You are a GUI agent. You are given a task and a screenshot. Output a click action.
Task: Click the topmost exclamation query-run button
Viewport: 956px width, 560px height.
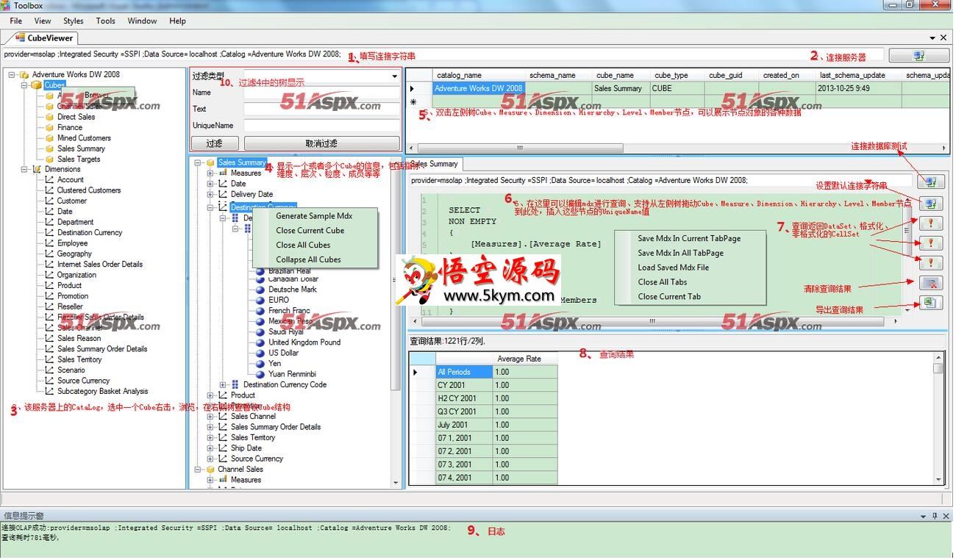point(930,223)
